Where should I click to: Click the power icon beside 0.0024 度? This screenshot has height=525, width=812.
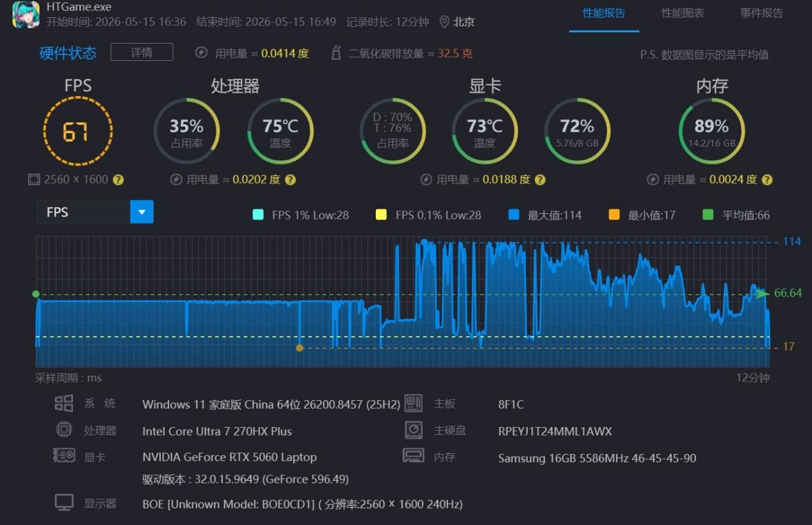[x=653, y=180]
